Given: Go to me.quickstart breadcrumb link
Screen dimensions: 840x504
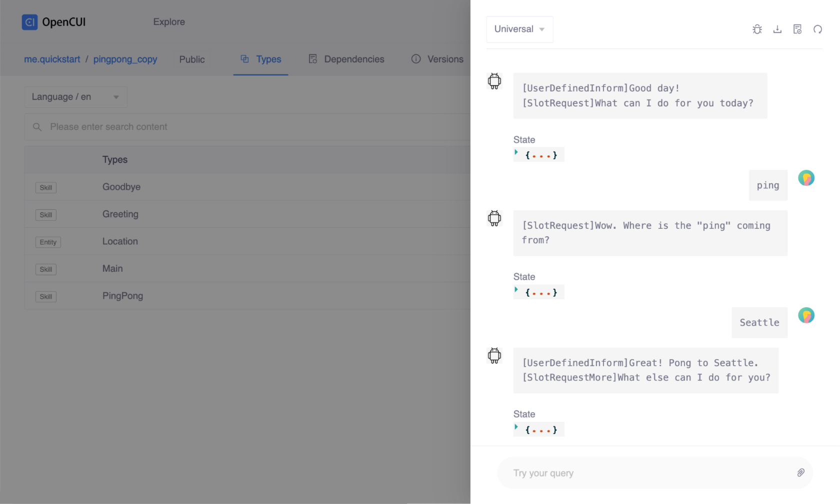Looking at the screenshot, I should pyautogui.click(x=52, y=59).
